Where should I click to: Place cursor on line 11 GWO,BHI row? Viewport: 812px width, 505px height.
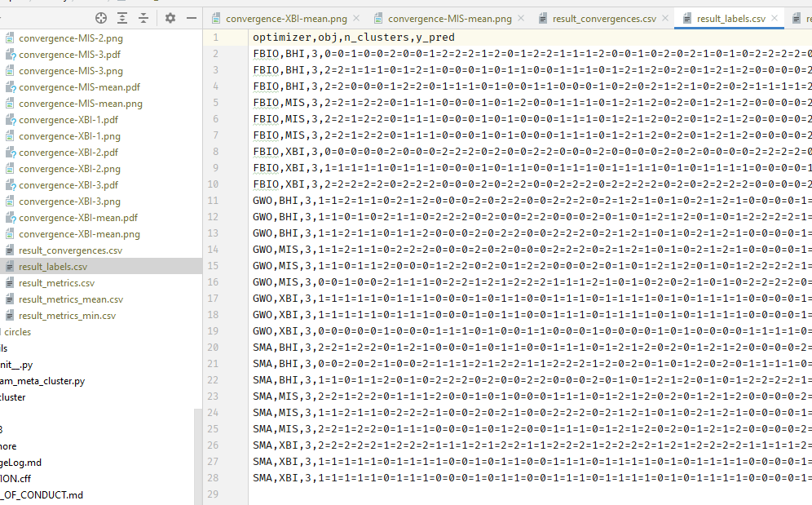point(532,201)
